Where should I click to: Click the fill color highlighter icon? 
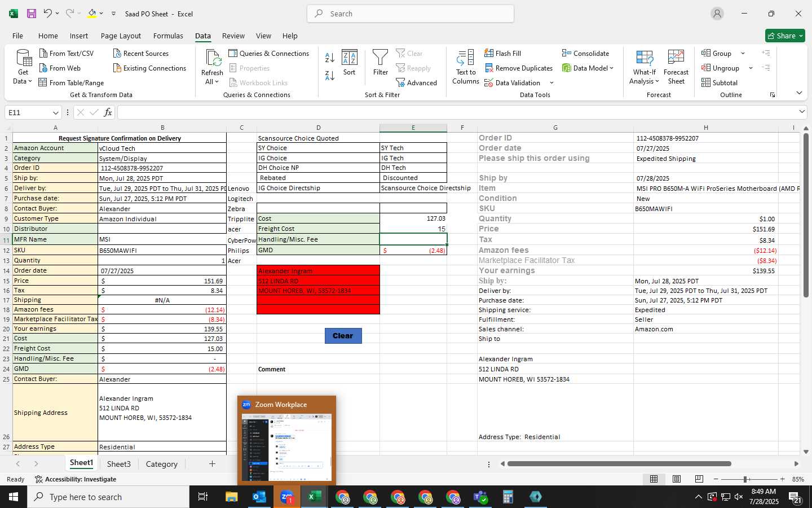click(92, 14)
